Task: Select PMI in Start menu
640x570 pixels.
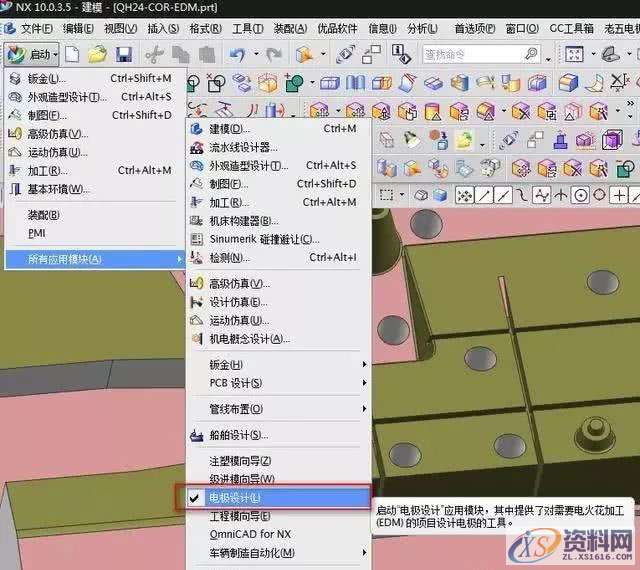Action: [95, 233]
